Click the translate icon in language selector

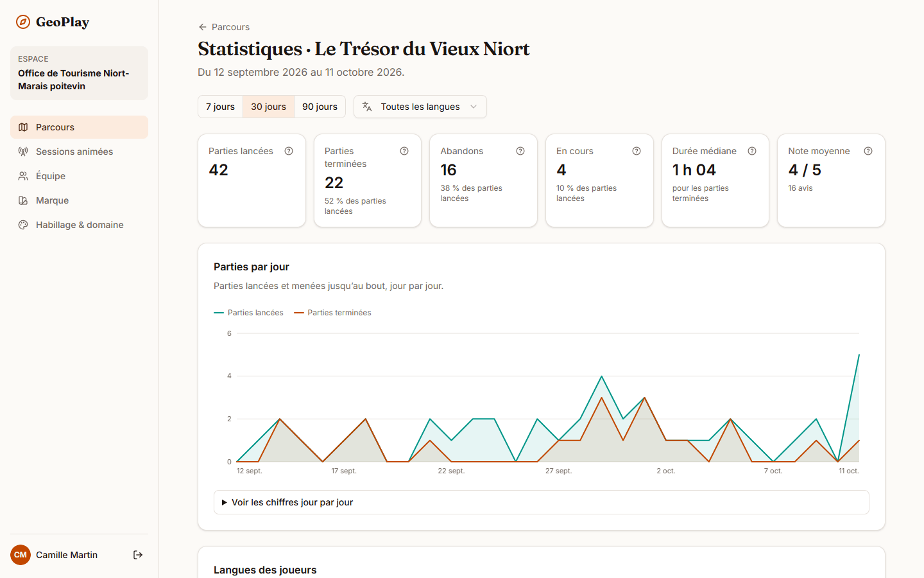367,107
